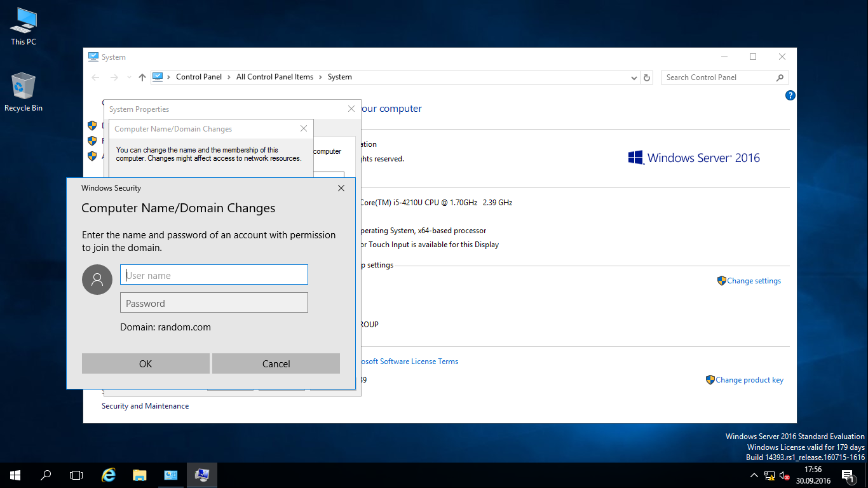Click in the Password field

point(214,302)
